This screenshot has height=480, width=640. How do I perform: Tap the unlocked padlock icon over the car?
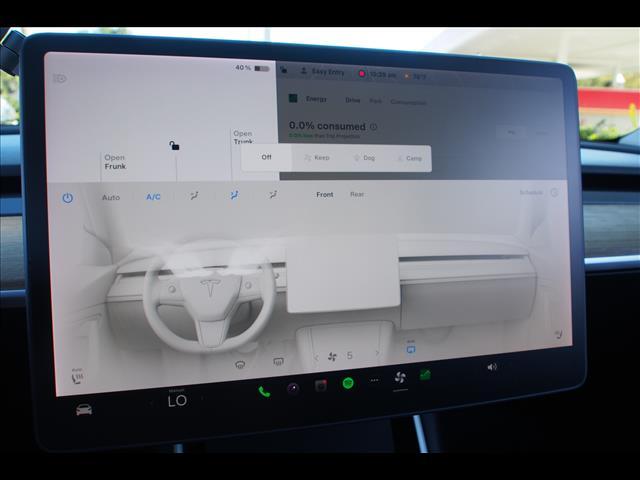point(174,145)
